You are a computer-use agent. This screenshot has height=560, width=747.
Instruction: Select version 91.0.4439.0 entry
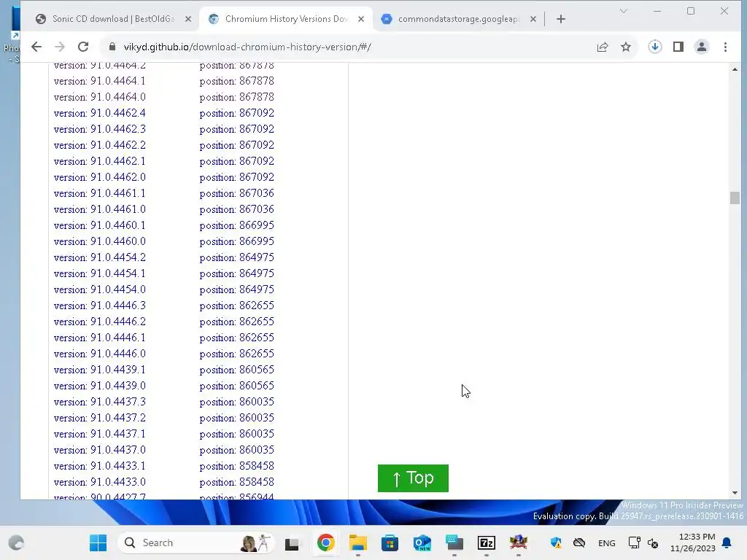99,386
